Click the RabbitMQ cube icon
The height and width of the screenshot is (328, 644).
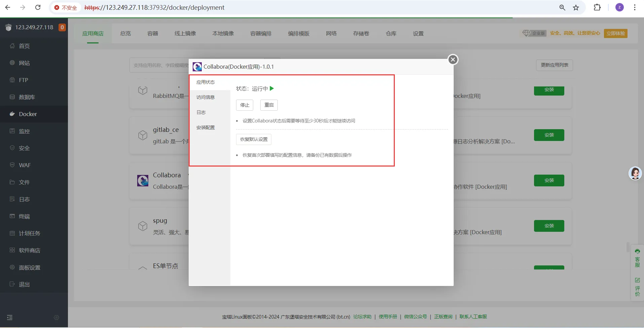point(143,90)
